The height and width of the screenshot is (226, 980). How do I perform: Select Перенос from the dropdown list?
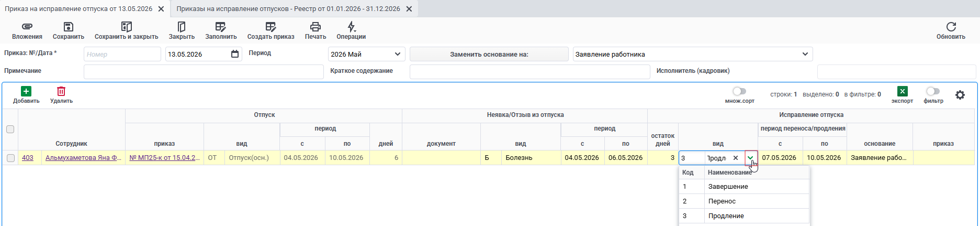tap(744, 201)
